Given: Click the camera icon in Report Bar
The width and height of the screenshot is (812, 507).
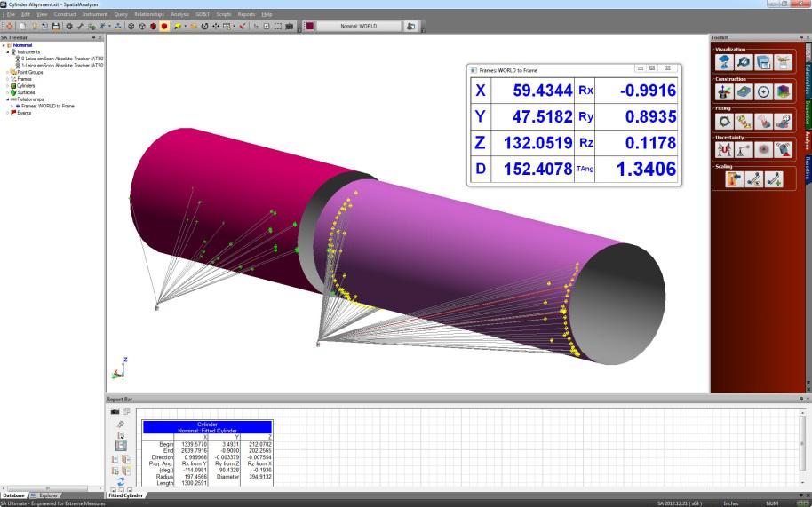Looking at the screenshot, I should pos(115,412).
